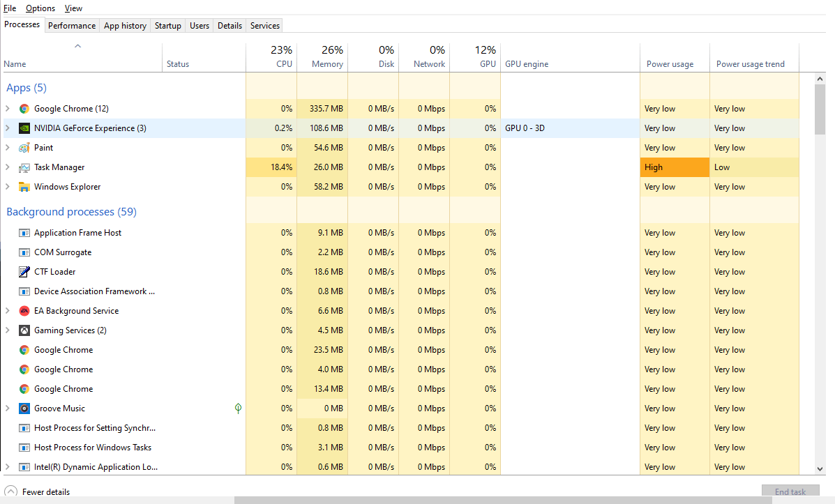Screen dimensions: 835x504
Task: Click the Host Process for Windows Tasks icon
Action: 24,448
